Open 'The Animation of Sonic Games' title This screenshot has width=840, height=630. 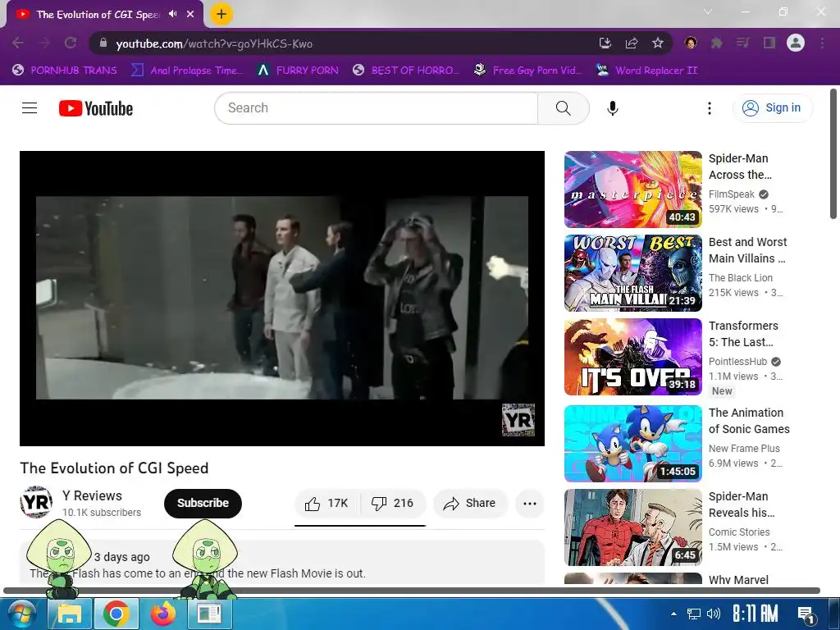pyautogui.click(x=749, y=421)
